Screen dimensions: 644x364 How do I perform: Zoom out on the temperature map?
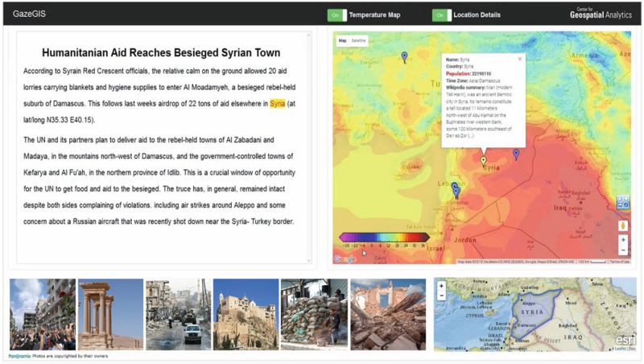623,250
